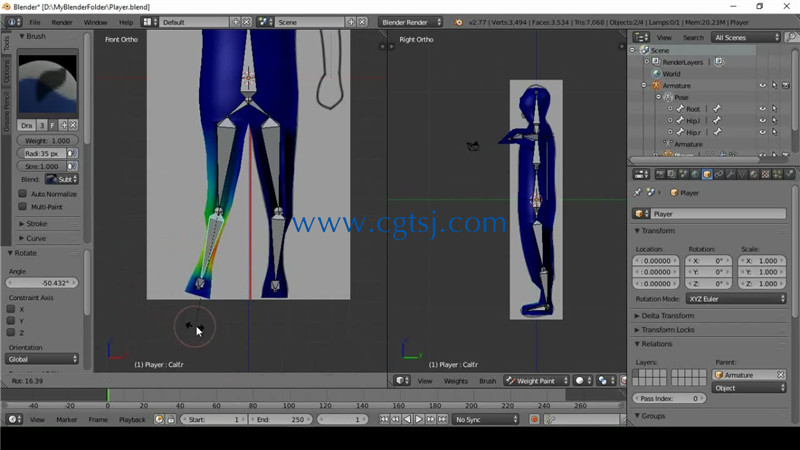Screen dimensions: 800x450
Task: Click the brush Weight slider
Action: pyautogui.click(x=47, y=140)
